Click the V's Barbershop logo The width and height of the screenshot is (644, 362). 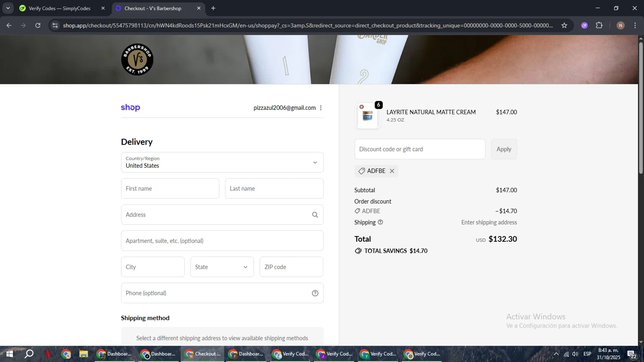pos(137,60)
